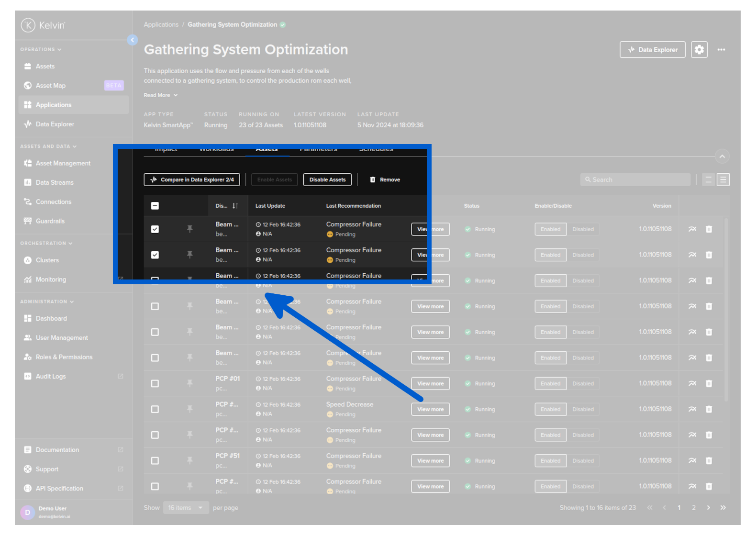Open the three-dot more options menu
The image size is (756, 536).
point(721,50)
